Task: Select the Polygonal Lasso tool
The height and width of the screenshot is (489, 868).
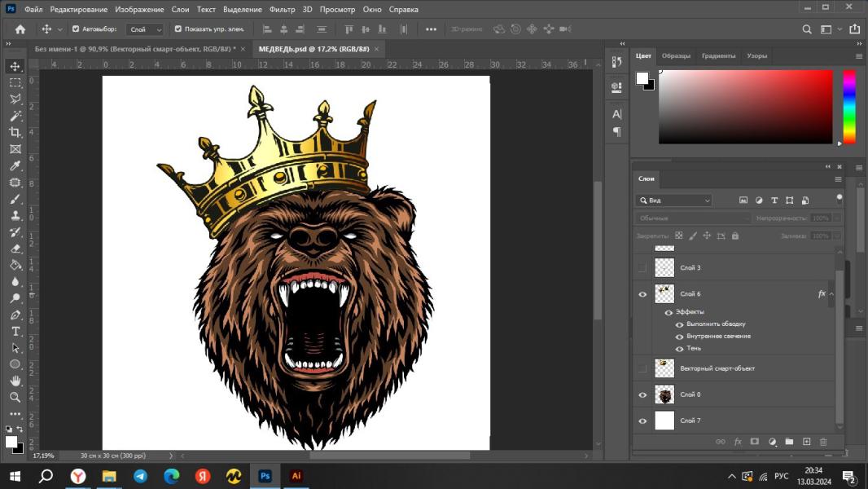Action: pyautogui.click(x=15, y=99)
